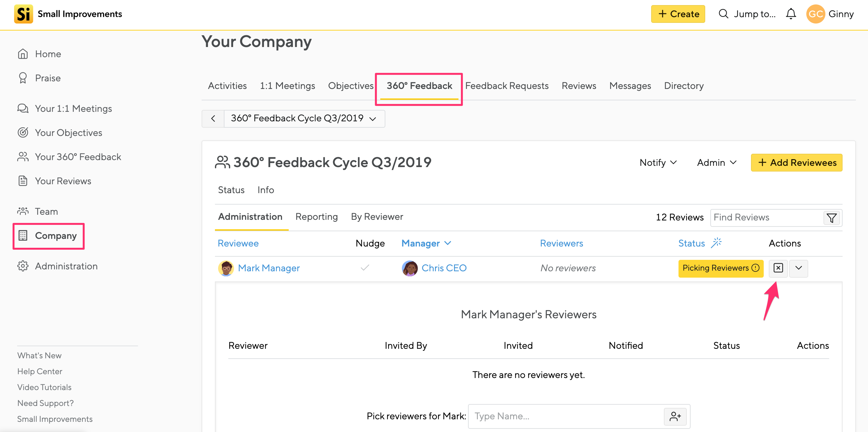Click the Small Improvements logo
The height and width of the screenshot is (432, 868).
[x=24, y=14]
